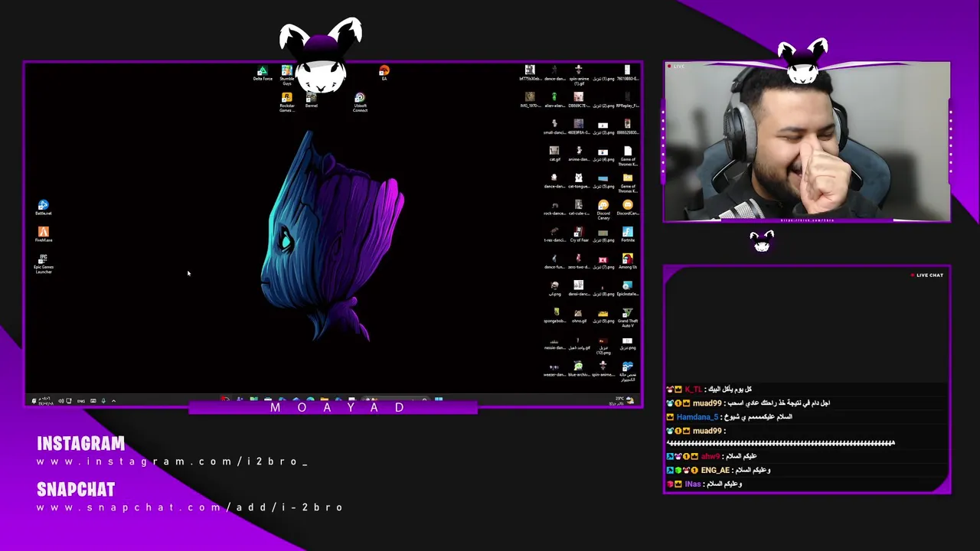980x551 pixels.
Task: Select the weezer-dance gif file
Action: [x=554, y=369]
